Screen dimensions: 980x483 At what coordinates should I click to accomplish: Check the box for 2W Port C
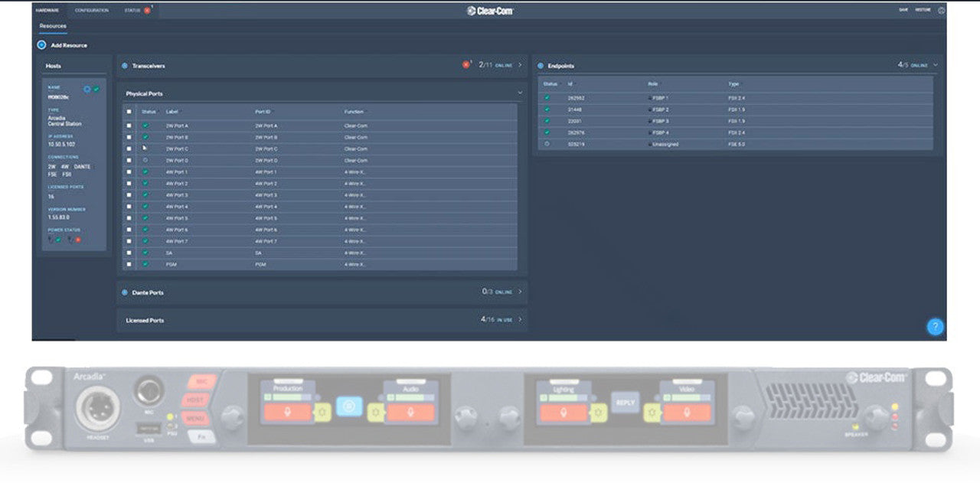point(129,148)
